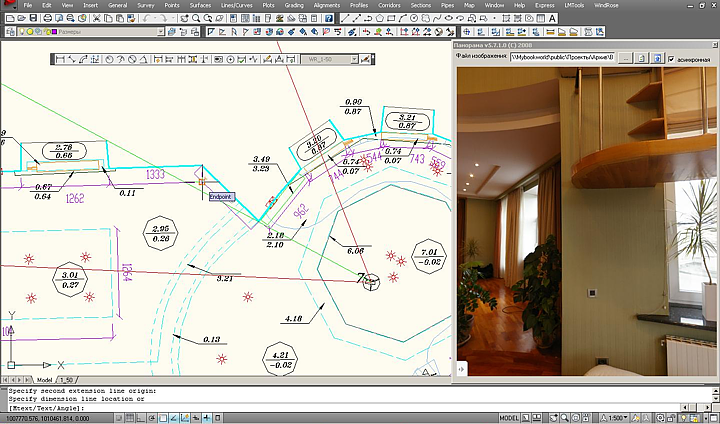Screen dimensions: 720x424
Task: Open the WR_1-50 dimension style dropdown
Action: [x=354, y=59]
